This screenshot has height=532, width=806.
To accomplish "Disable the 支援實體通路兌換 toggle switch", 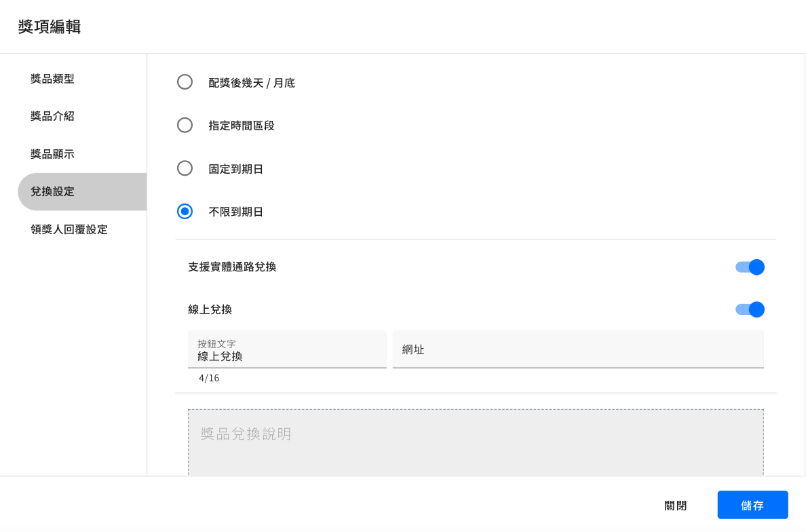I will tap(750, 267).
